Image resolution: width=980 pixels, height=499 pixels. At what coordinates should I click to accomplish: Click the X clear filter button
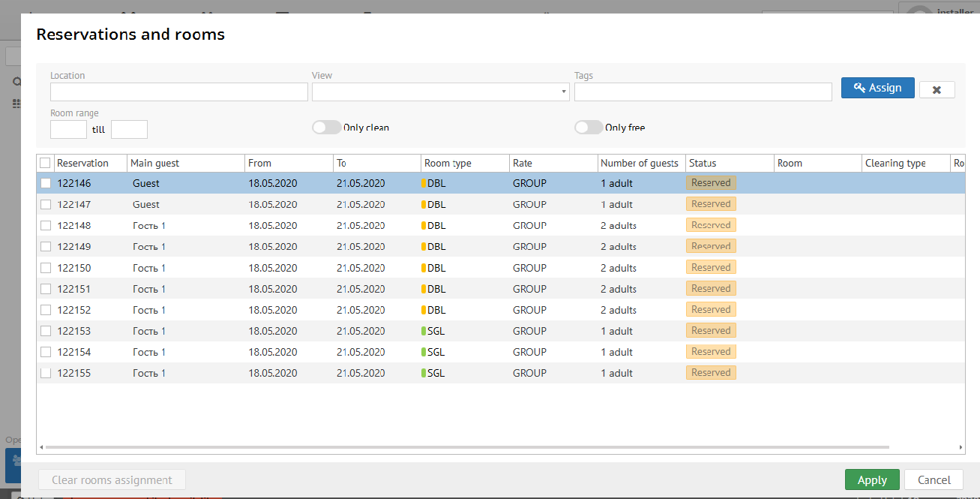(937, 89)
